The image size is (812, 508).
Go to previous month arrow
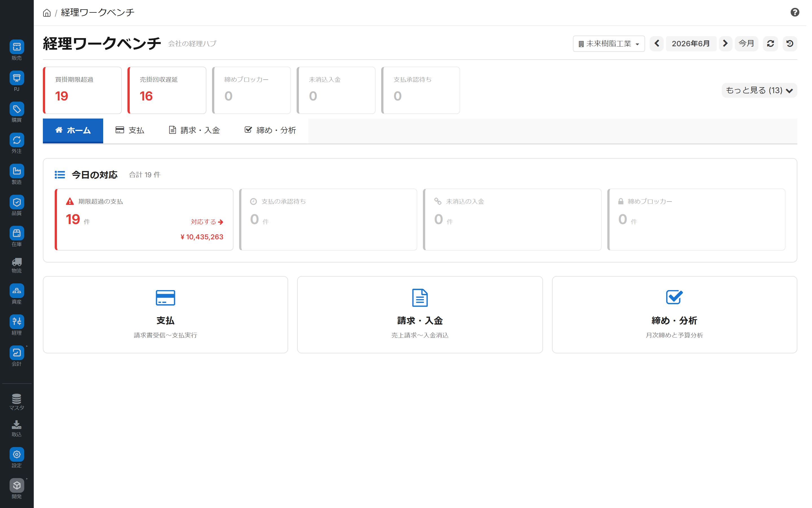coord(657,44)
